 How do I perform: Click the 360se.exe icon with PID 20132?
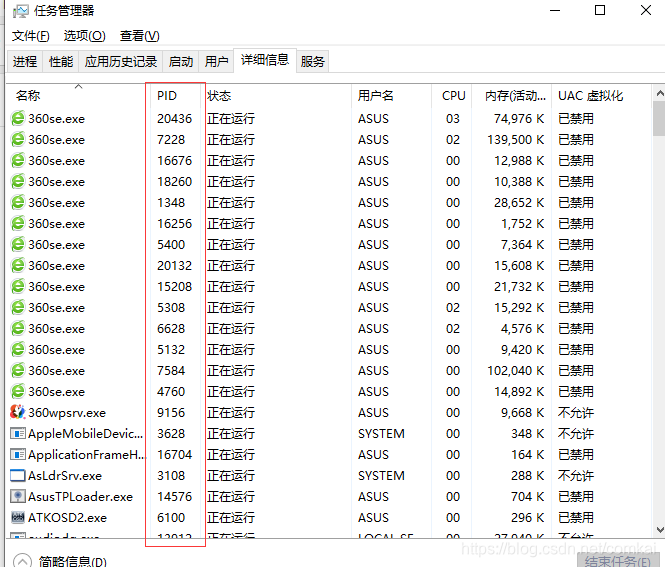click(18, 265)
